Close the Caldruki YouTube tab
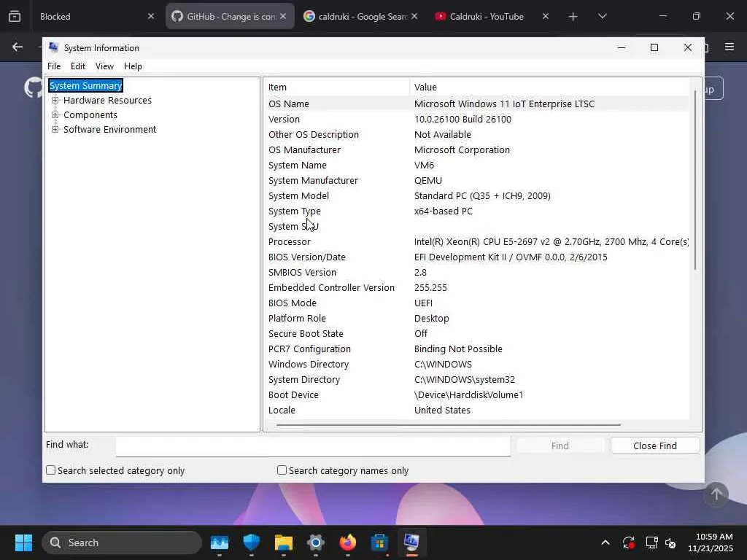 point(546,16)
